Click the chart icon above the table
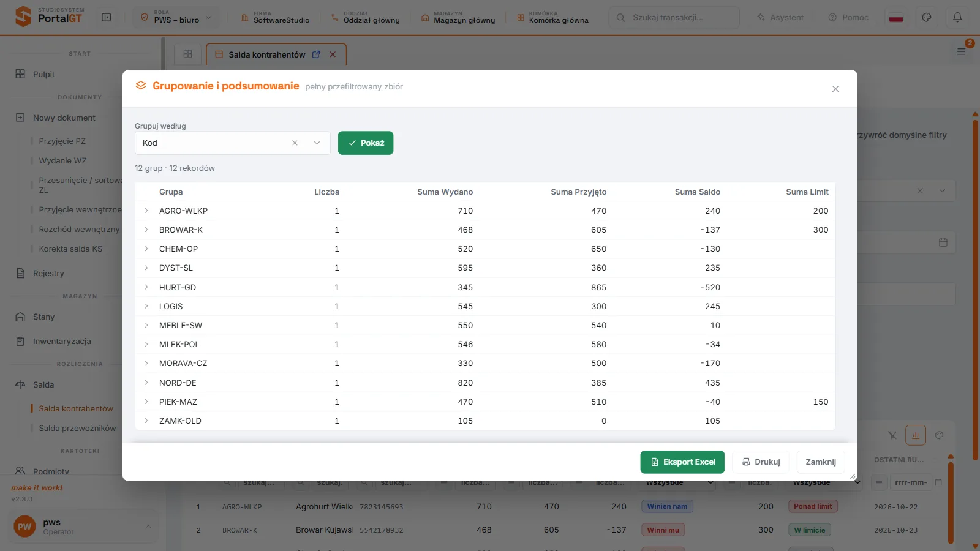The width and height of the screenshot is (980, 551). [916, 435]
